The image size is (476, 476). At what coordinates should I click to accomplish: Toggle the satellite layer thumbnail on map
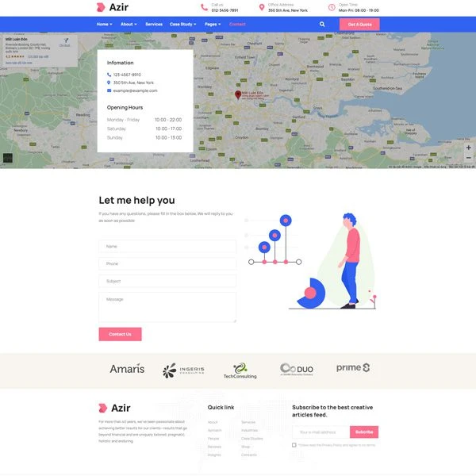[8, 159]
